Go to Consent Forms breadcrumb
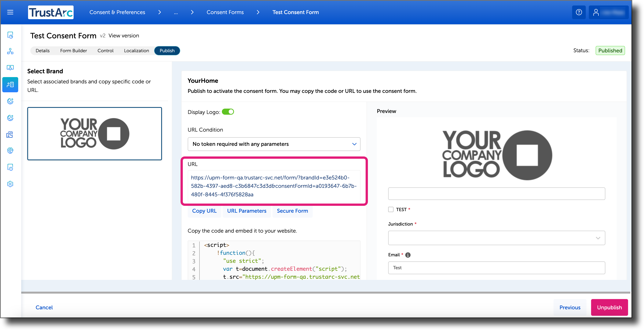 (x=225, y=12)
